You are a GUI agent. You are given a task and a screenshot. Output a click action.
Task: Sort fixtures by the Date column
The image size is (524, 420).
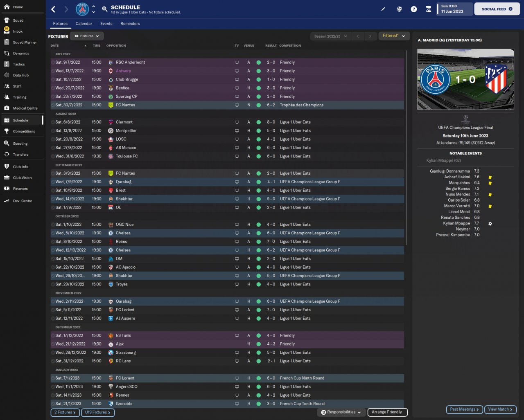[54, 46]
